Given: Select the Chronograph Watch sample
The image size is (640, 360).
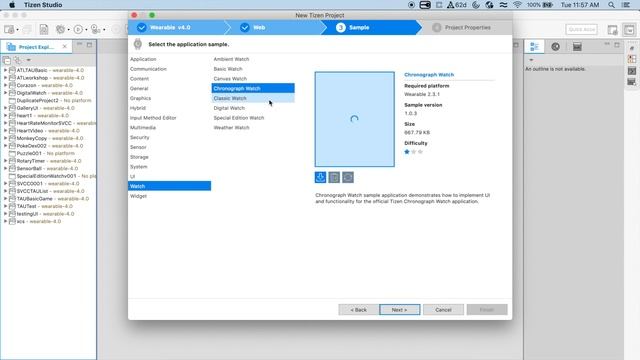Looking at the screenshot, I should (x=253, y=89).
